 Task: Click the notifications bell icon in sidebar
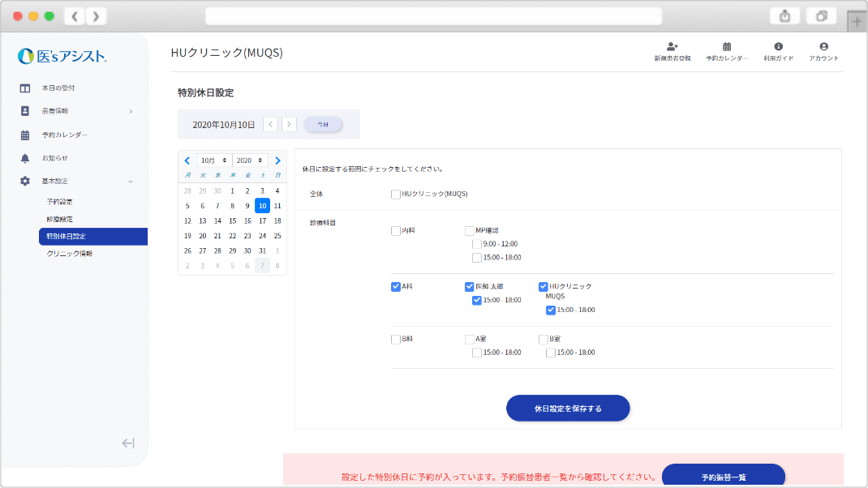point(25,158)
